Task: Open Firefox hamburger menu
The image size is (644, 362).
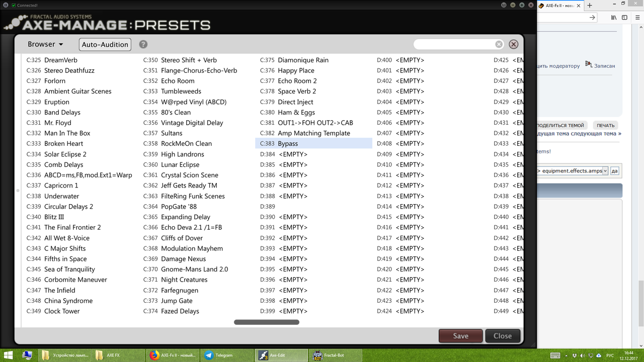Action: point(637,17)
